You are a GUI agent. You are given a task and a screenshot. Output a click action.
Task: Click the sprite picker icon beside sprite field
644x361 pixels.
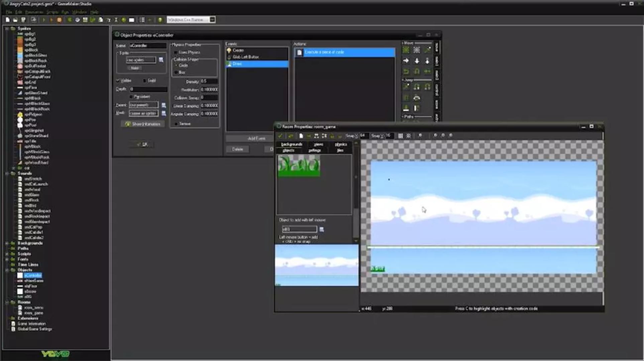[161, 60]
